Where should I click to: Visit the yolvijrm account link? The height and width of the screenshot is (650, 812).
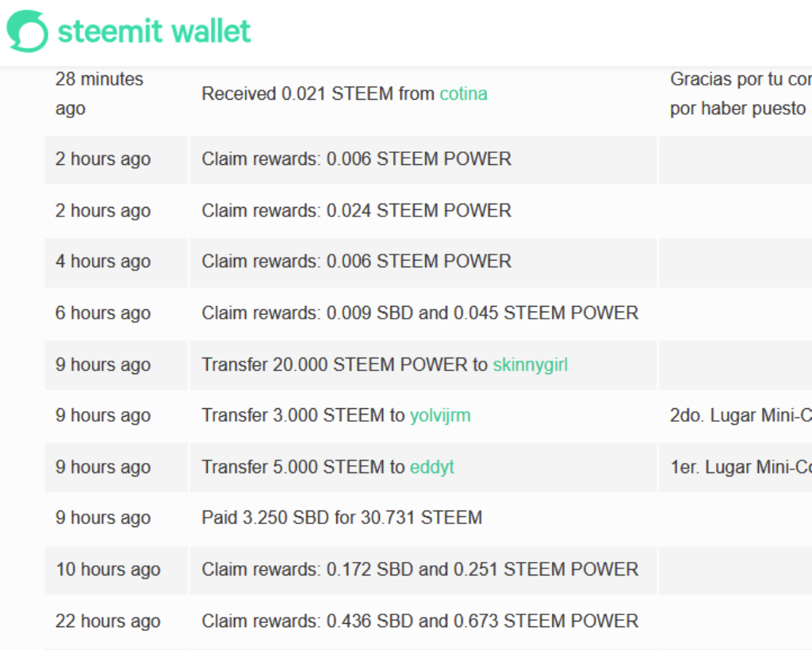coord(440,415)
